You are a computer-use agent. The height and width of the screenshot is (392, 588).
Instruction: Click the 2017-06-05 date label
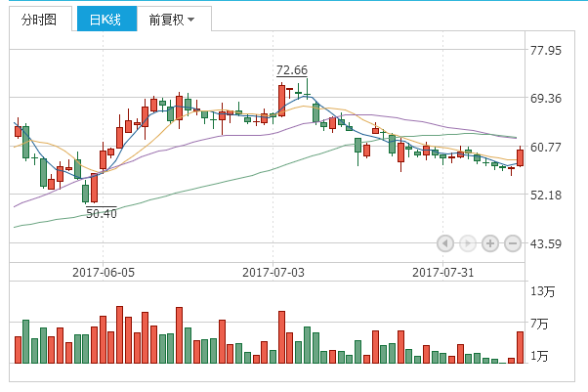tap(103, 272)
